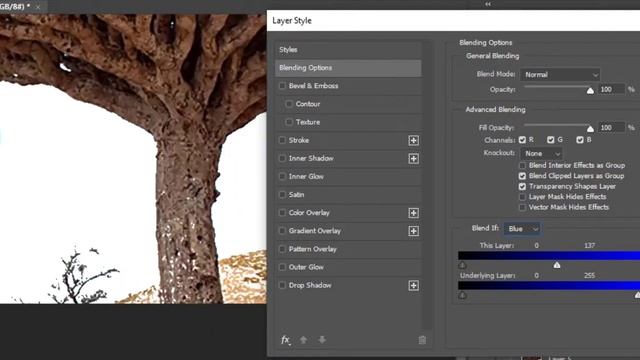640x360 pixels.
Task: Click Underlying Layer black point slider
Action: pyautogui.click(x=462, y=295)
